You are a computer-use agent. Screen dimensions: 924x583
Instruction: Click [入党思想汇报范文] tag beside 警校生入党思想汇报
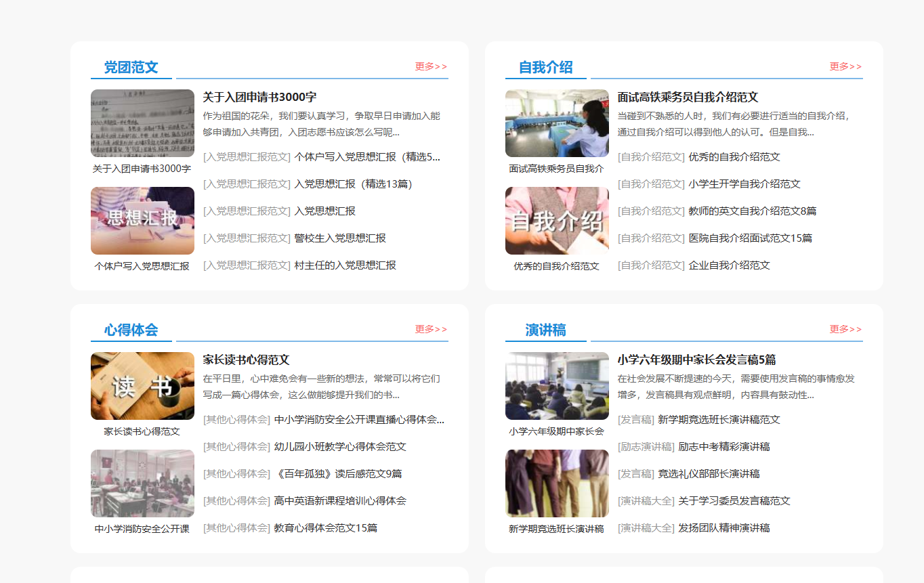[247, 238]
